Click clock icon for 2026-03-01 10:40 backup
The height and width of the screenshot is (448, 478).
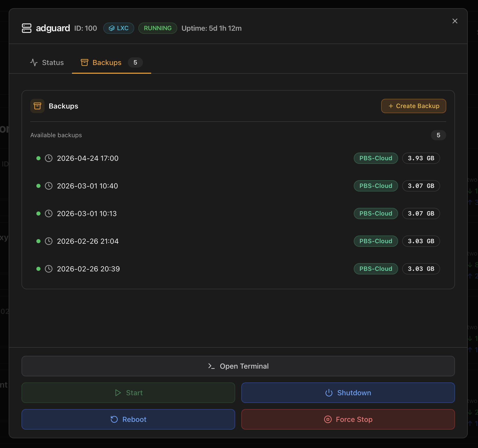pos(49,186)
